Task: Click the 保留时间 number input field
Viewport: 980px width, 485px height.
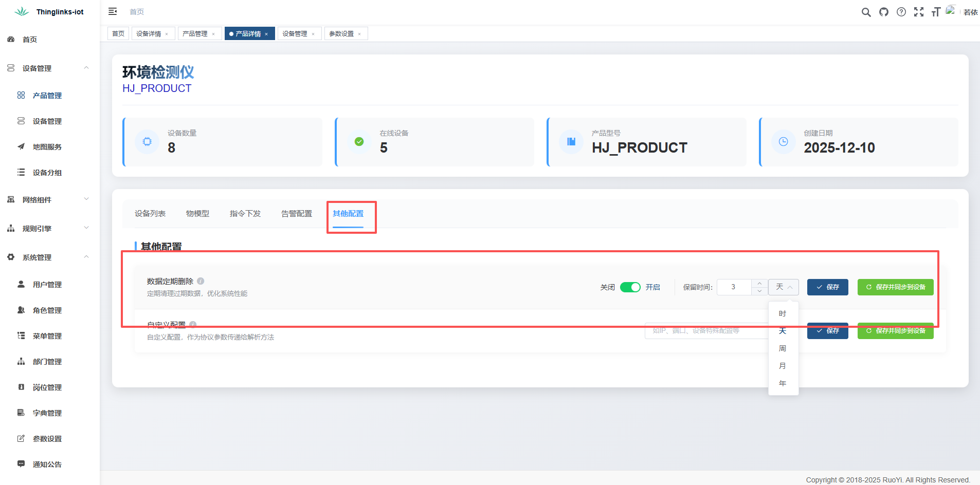Action: tap(734, 287)
